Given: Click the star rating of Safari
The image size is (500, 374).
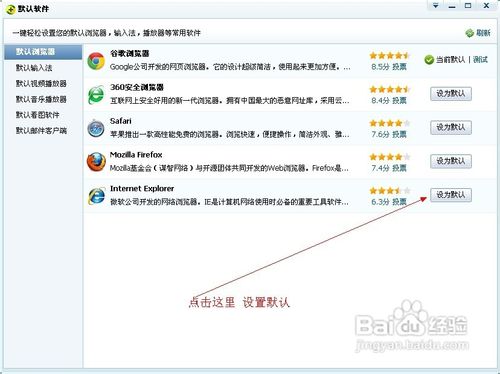Looking at the screenshot, I should 390,123.
